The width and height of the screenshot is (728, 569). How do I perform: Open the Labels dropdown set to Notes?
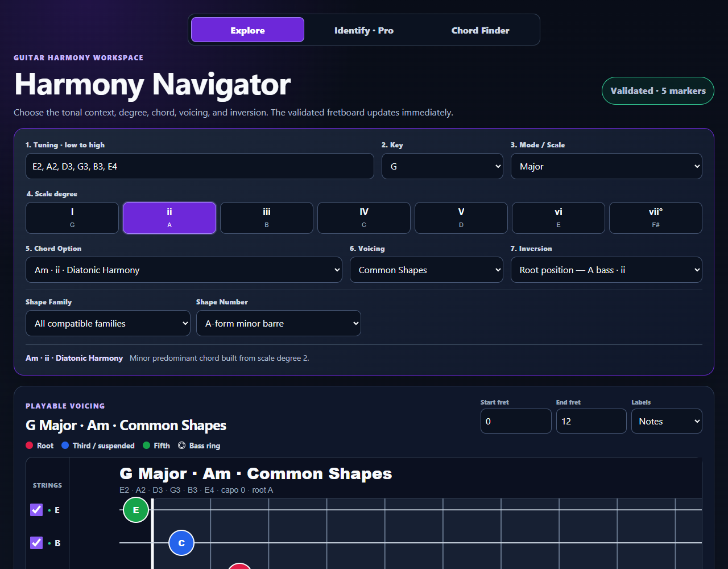[667, 421]
